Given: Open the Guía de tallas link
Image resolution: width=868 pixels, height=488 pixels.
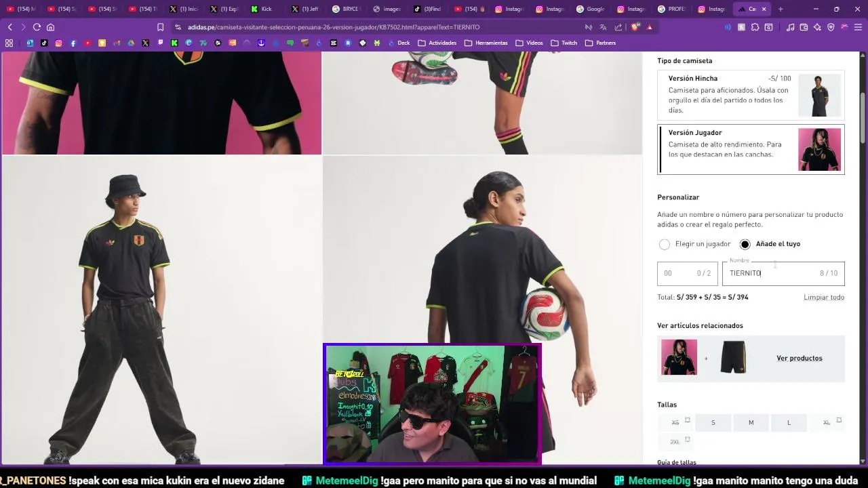Looking at the screenshot, I should (x=677, y=462).
